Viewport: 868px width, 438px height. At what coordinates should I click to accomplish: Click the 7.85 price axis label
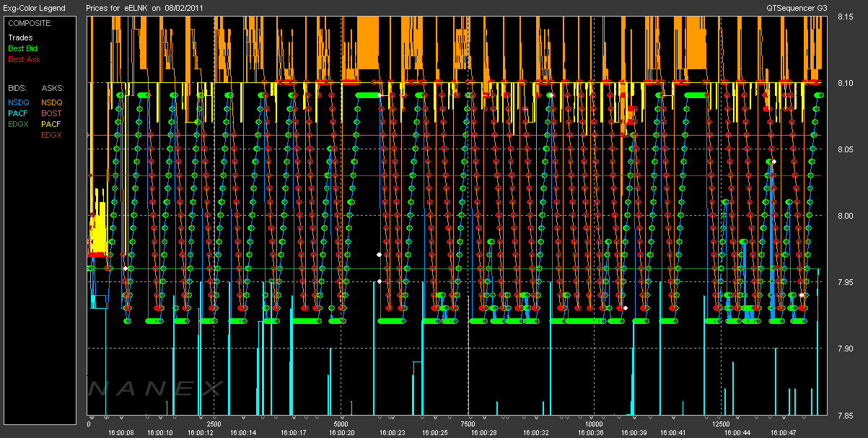coord(846,415)
